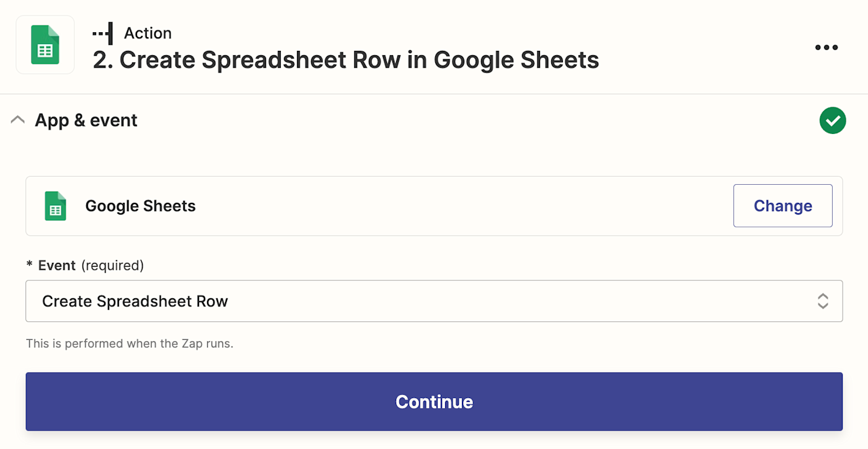Click the Event field label

tap(57, 265)
